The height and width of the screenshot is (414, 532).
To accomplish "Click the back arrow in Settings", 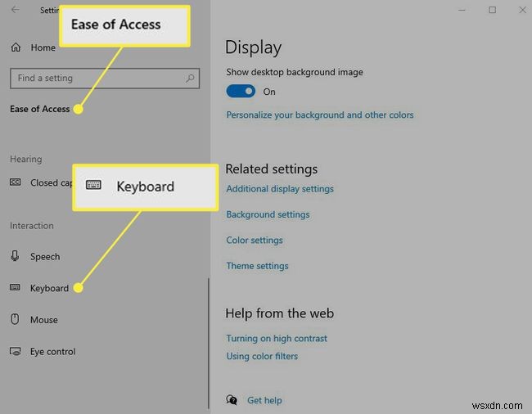I will point(16,10).
